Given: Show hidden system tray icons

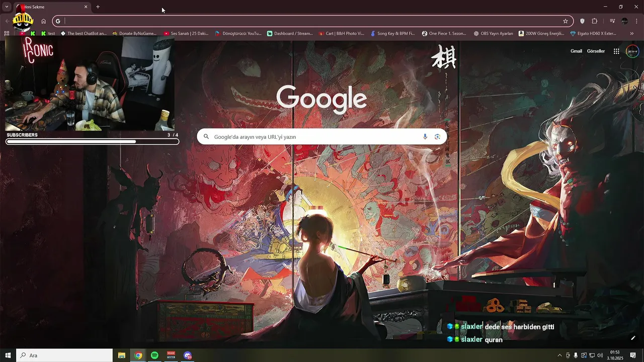Looking at the screenshot, I should pyautogui.click(x=559, y=355).
